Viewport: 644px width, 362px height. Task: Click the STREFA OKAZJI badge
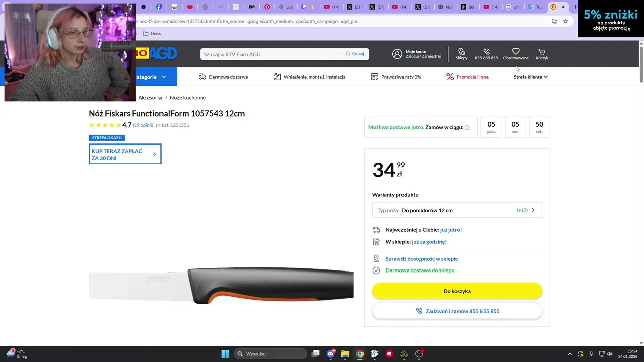107,138
